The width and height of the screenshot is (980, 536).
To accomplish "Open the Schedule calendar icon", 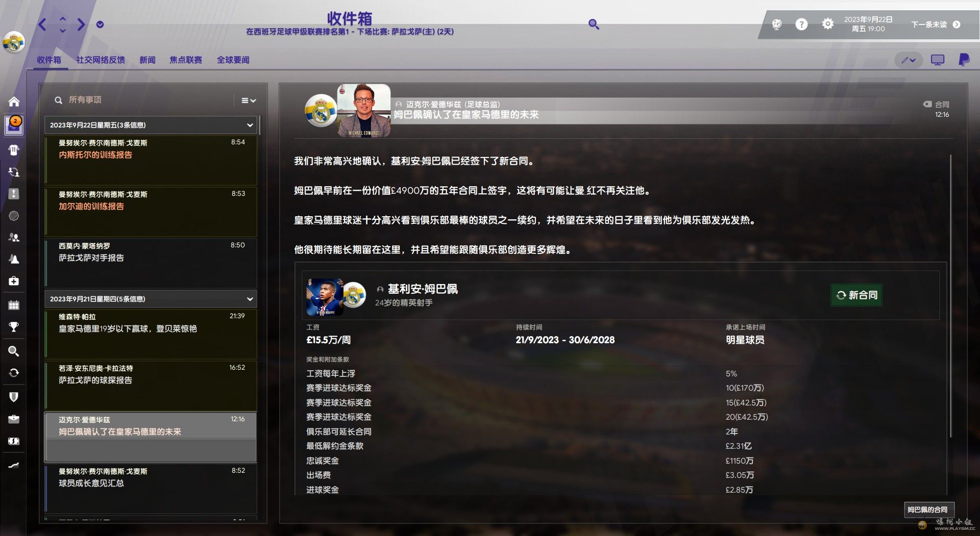I will point(14,305).
